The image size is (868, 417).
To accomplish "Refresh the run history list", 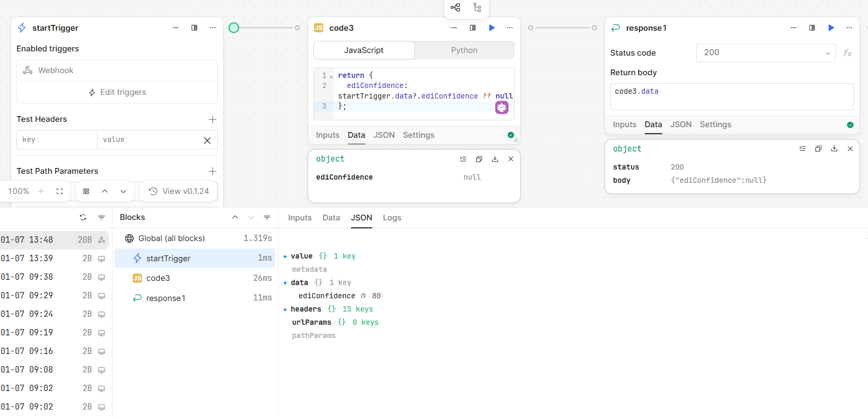I will [x=83, y=217].
